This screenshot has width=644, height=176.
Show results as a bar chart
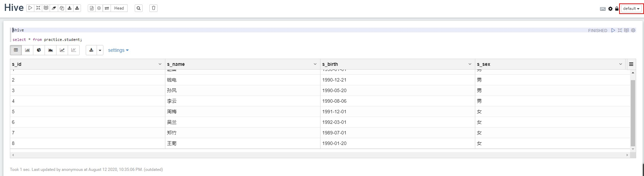(x=27, y=50)
